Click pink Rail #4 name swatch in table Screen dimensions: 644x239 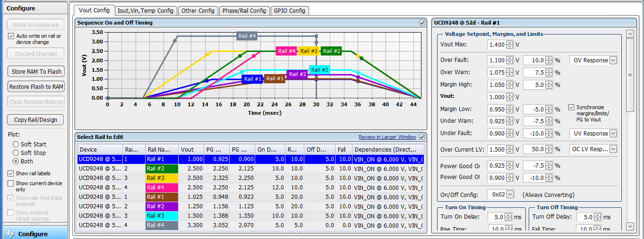click(x=162, y=188)
